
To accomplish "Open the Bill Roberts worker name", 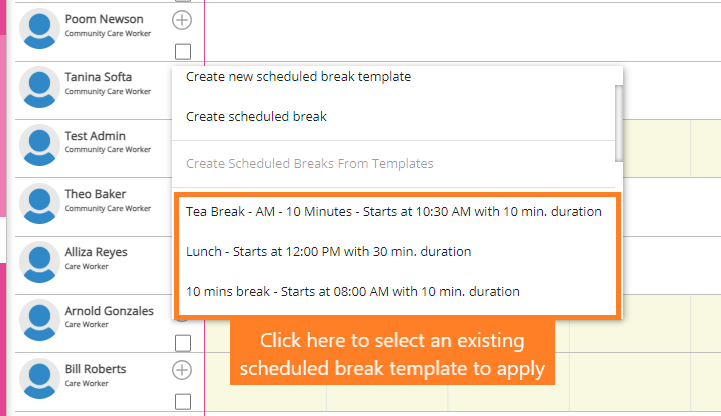I will (95, 369).
